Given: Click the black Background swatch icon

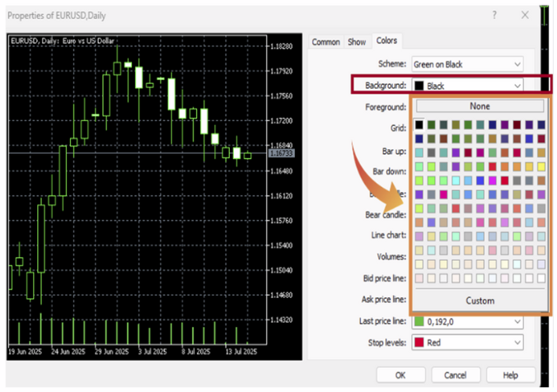Looking at the screenshot, I should click(x=419, y=86).
